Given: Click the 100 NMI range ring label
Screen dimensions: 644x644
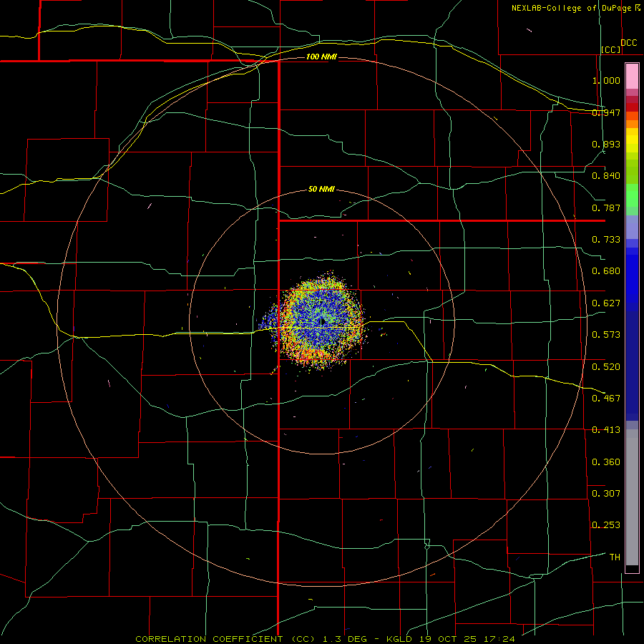Looking at the screenshot, I should click(x=321, y=57).
